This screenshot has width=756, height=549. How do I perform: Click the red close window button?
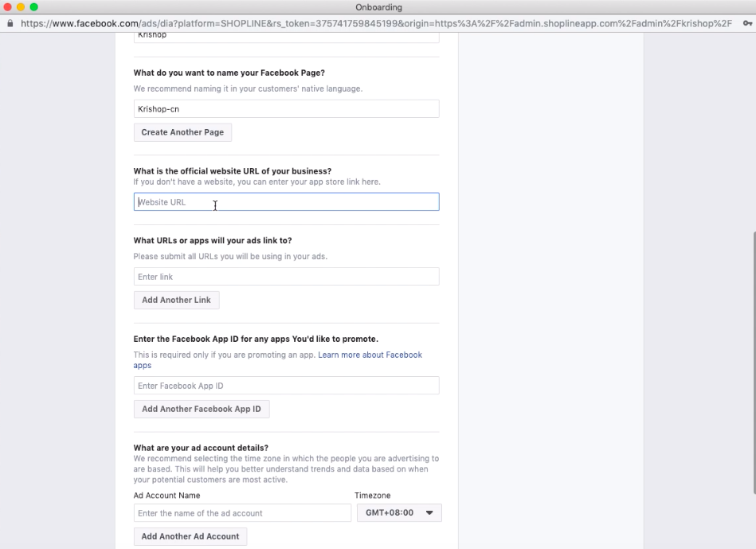click(x=8, y=6)
